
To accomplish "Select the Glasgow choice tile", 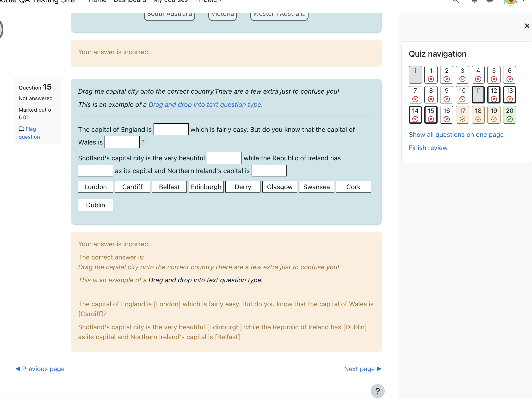I will click(x=279, y=187).
